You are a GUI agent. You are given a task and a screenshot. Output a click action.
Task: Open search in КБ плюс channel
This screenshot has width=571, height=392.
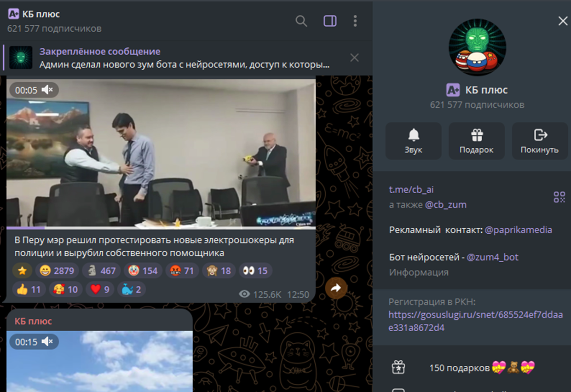(301, 21)
